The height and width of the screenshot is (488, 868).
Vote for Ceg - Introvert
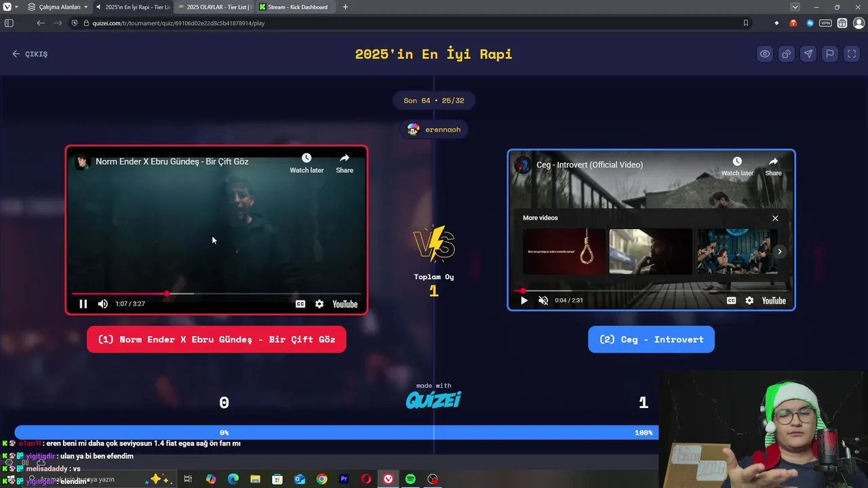[x=651, y=340]
